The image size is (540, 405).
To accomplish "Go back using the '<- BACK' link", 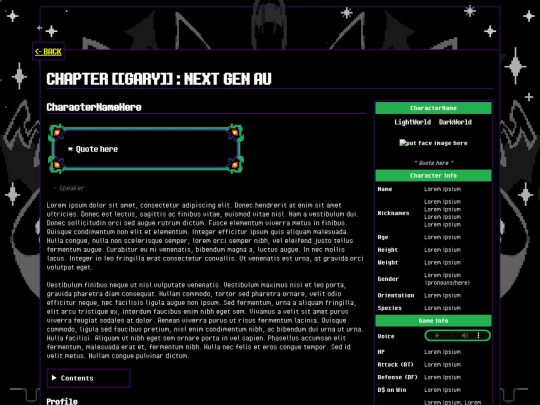I will [x=48, y=52].
